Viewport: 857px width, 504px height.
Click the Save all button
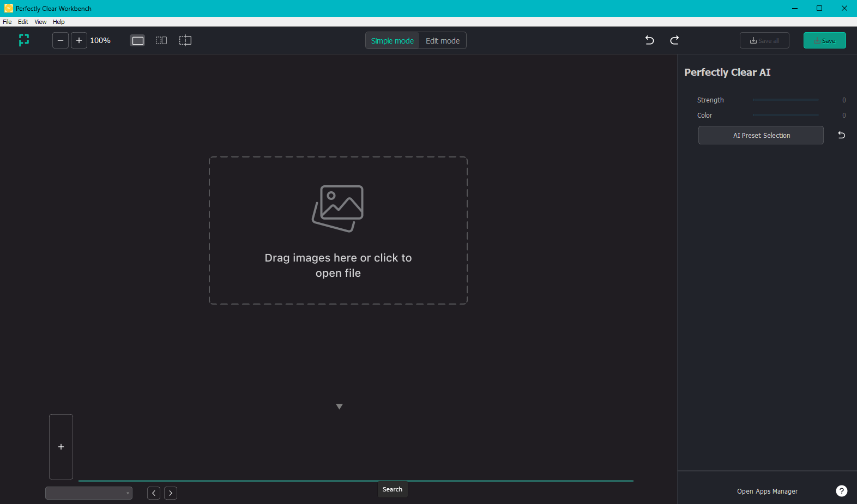764,41
